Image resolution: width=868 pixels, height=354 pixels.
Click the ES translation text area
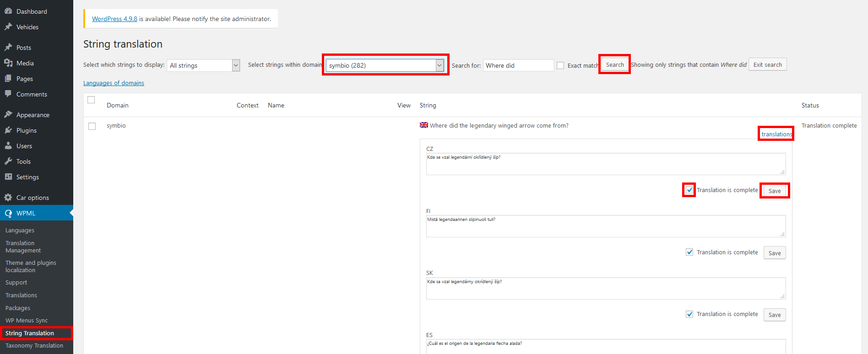(606, 347)
